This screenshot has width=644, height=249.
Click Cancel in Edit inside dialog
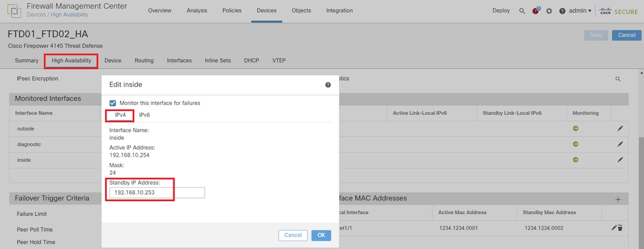(x=293, y=235)
